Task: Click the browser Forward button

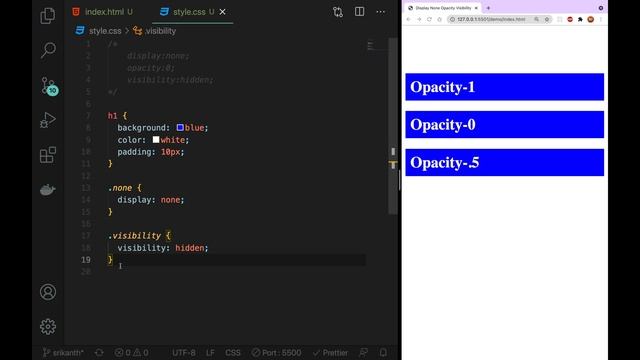Action: pos(419,19)
